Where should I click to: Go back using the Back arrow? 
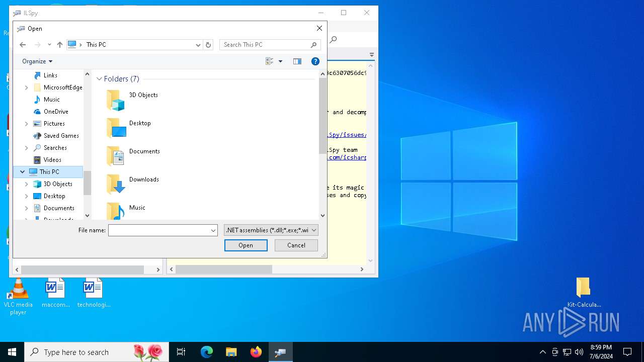23,45
